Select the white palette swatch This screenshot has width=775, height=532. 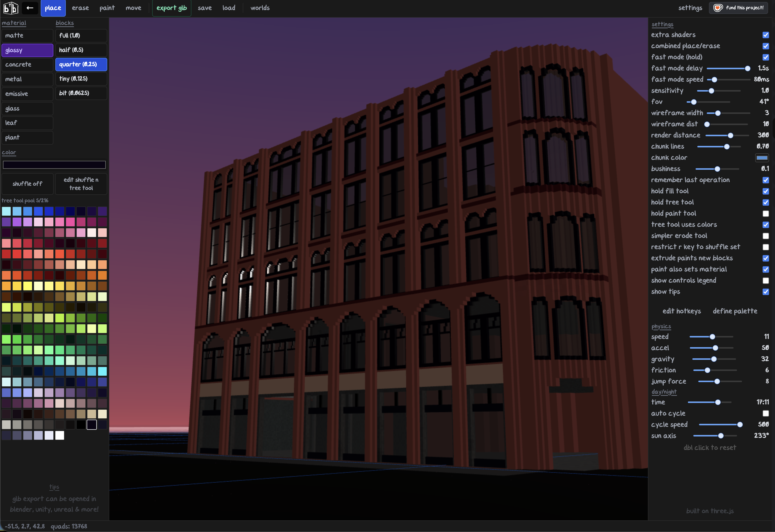pyautogui.click(x=60, y=435)
